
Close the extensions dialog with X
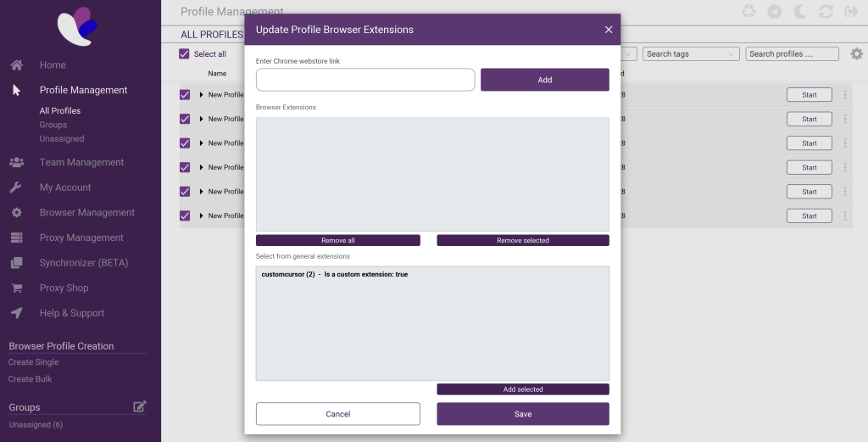(608, 30)
